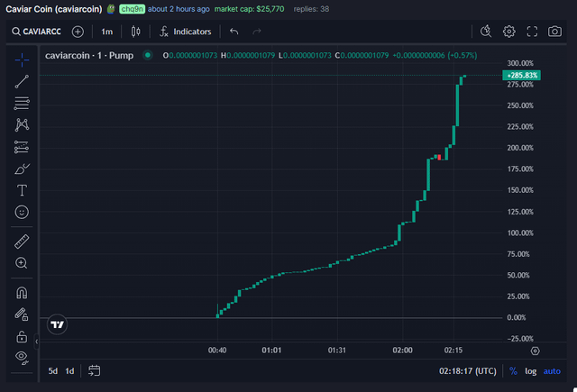577x392 pixels.
Task: Open timezone menu showing 02:18:17 (UTC)
Action: [x=467, y=370]
